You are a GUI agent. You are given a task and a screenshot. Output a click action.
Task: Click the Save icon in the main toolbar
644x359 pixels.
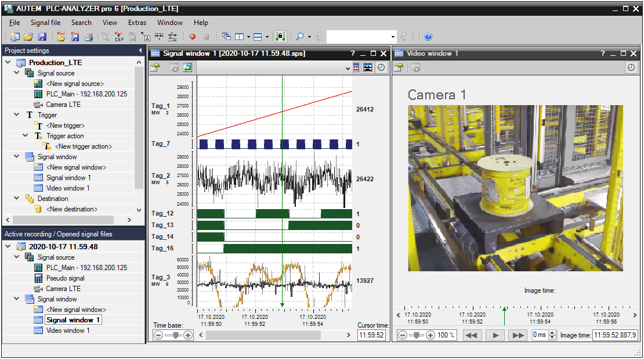[x=42, y=36]
